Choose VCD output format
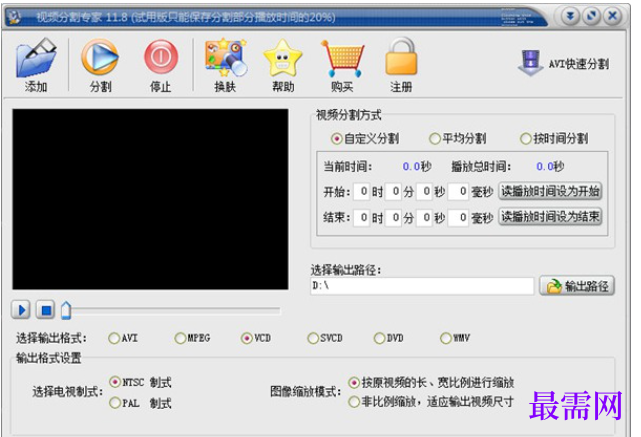Image resolution: width=641 pixels, height=437 pixels. (256, 338)
